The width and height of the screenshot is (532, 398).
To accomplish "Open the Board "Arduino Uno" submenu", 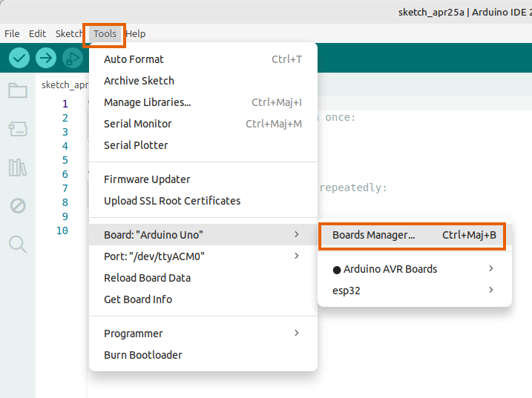I will click(x=203, y=235).
